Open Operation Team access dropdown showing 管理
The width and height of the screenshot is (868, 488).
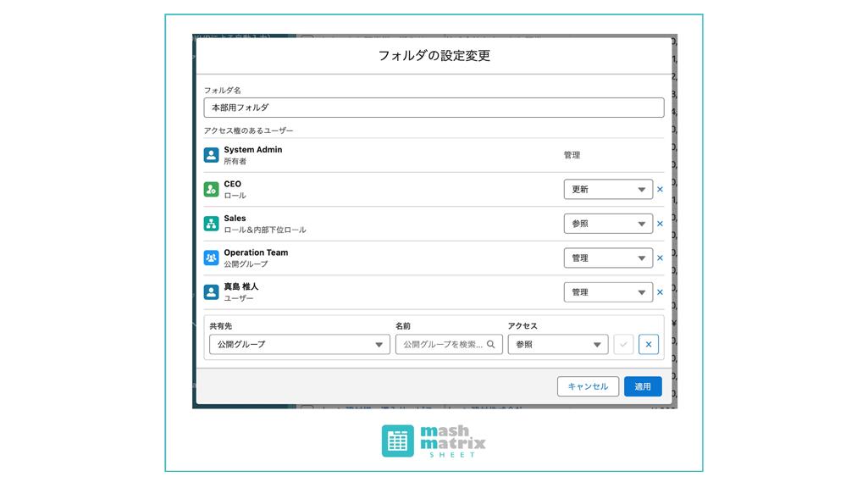607,258
